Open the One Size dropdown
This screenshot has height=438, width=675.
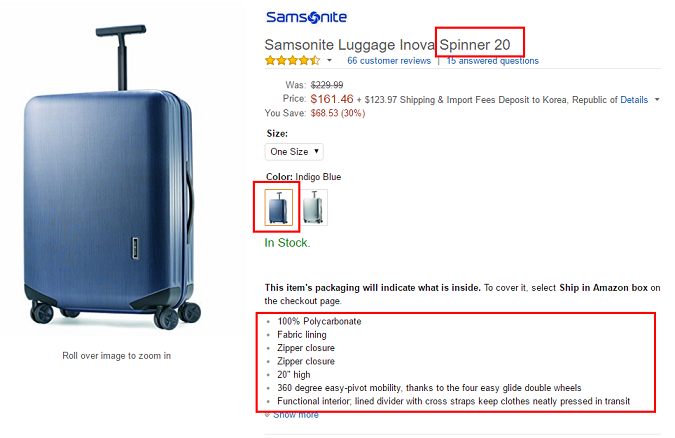click(294, 151)
